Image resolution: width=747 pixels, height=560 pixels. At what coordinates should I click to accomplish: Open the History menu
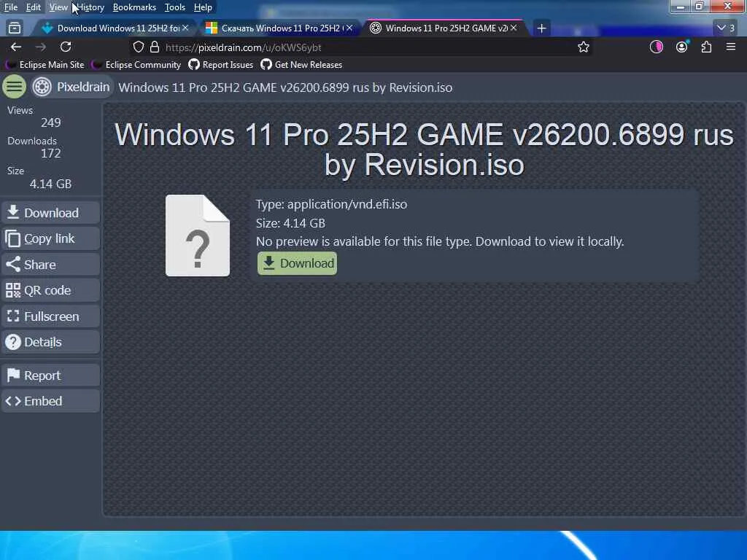[x=90, y=7]
